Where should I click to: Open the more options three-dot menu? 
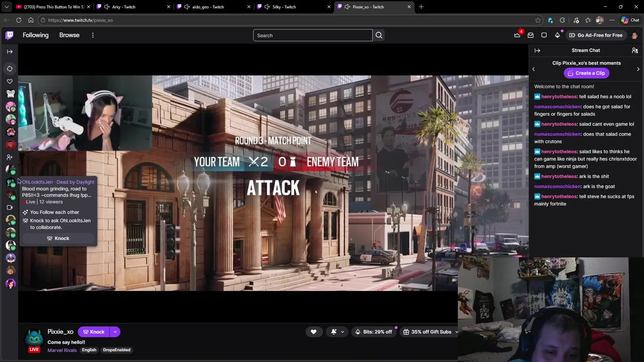(x=93, y=35)
